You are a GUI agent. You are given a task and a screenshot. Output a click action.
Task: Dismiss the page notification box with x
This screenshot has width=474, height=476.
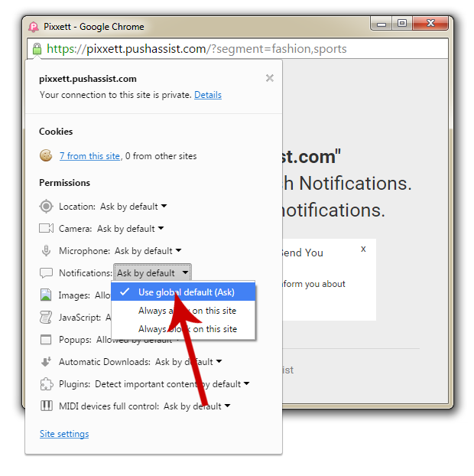point(363,249)
